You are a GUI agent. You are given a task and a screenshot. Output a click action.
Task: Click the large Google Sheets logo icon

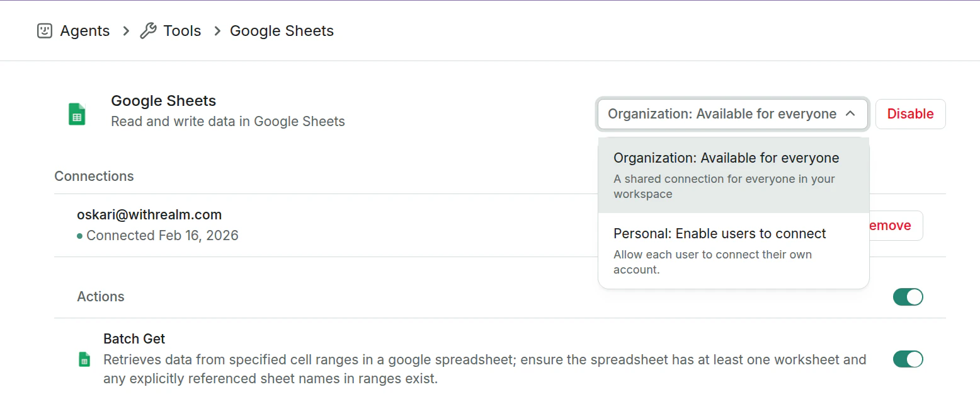click(77, 114)
